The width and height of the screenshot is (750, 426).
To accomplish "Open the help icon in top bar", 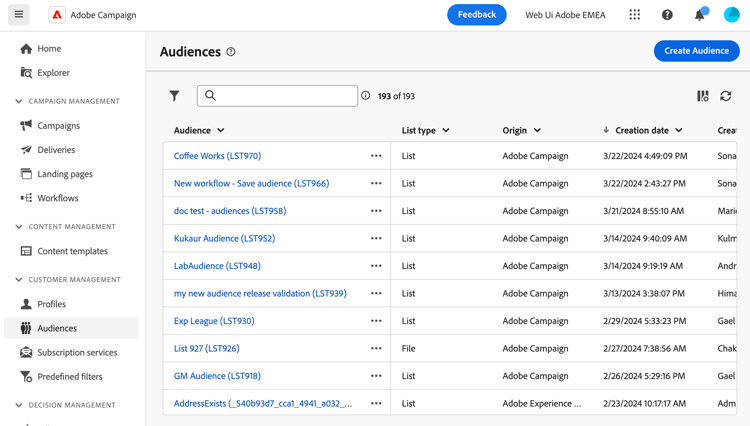I will (667, 15).
